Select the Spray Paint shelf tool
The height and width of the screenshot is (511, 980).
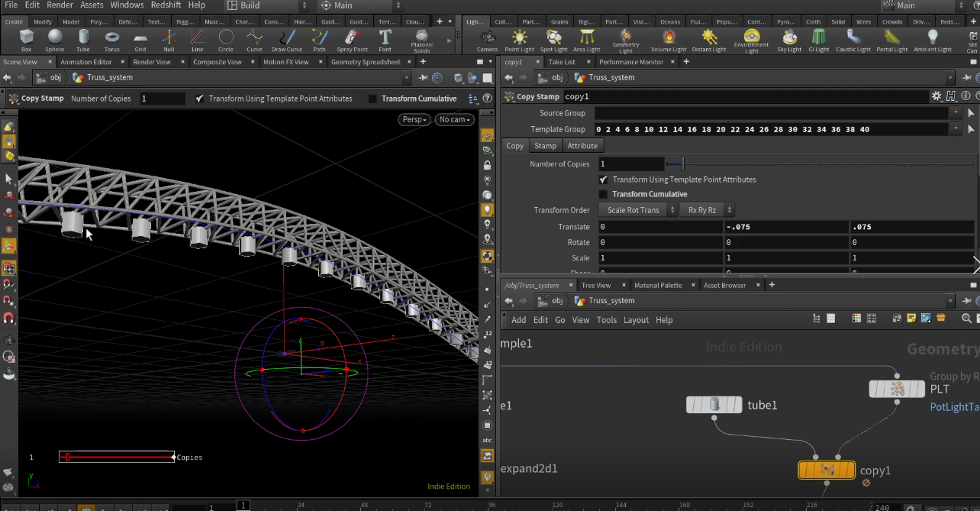351,40
